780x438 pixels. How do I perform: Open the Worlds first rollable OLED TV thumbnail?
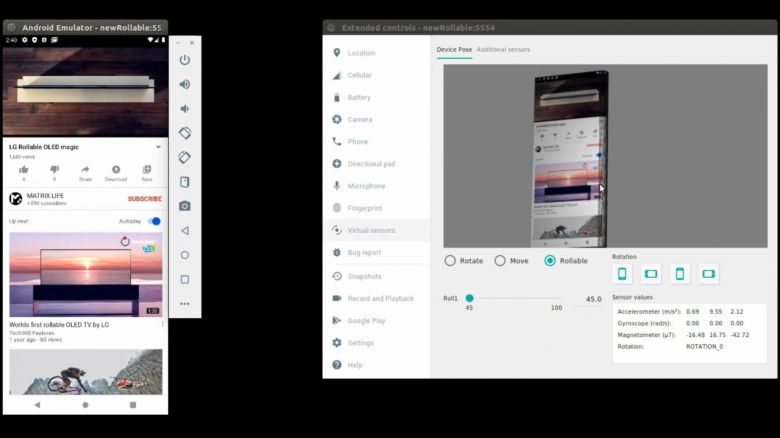pos(85,274)
